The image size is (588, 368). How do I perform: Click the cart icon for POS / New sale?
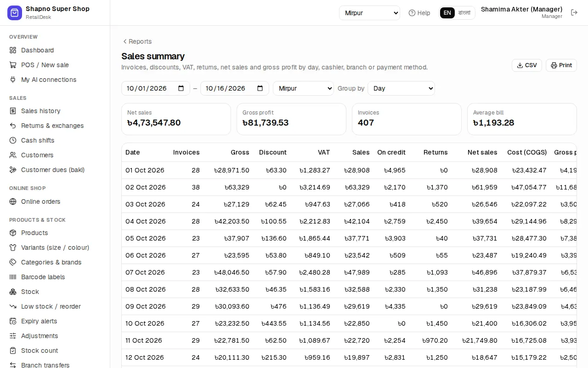pyautogui.click(x=13, y=65)
